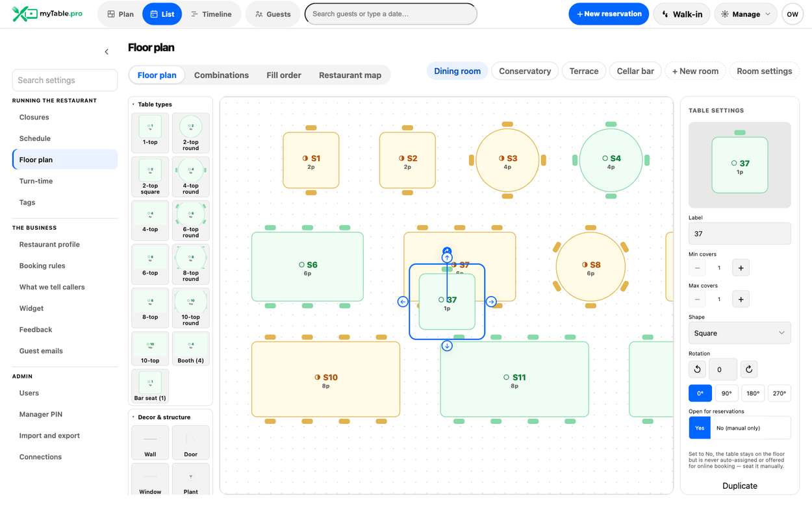Viewport: 812px width, 507px height.
Task: Edit the table Label field
Action: [739, 234]
